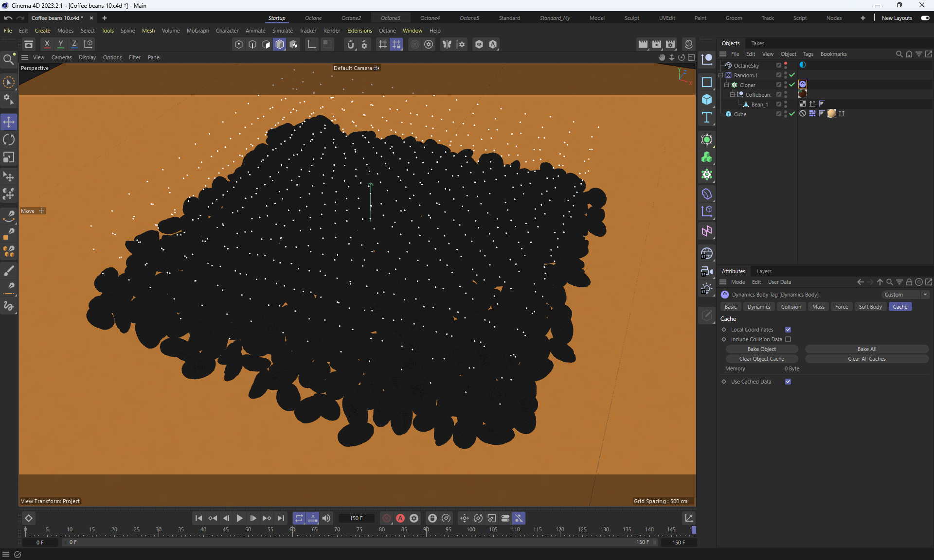The width and height of the screenshot is (934, 560).
Task: Toggle the Local Coordinates checkbox
Action: coord(788,330)
